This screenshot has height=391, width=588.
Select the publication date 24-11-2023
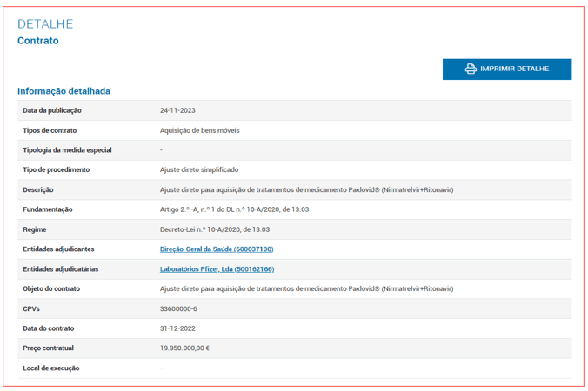point(177,110)
